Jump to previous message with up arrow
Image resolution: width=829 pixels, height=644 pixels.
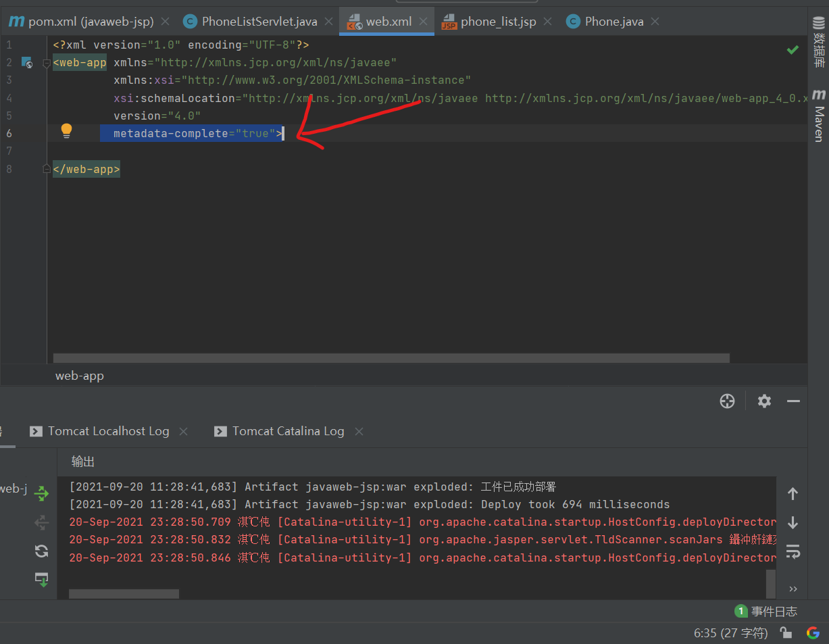pyautogui.click(x=793, y=494)
